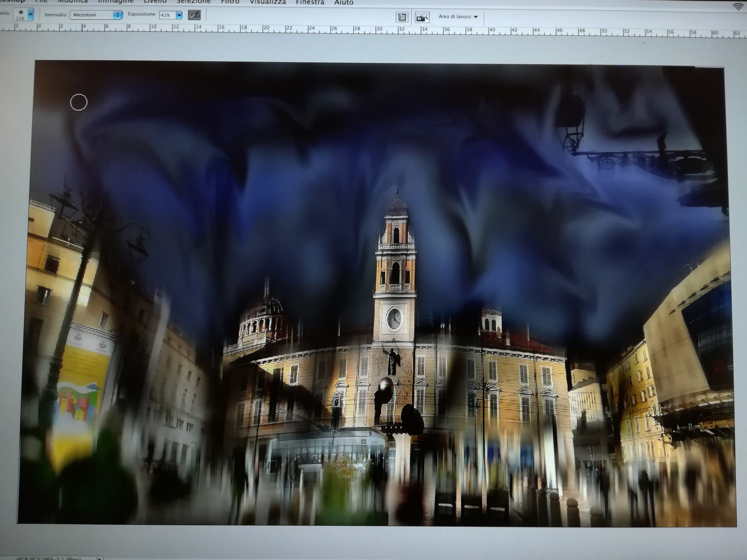Viewport: 747px width, 560px height.
Task: Click the clock face on tower
Action: pos(394,319)
